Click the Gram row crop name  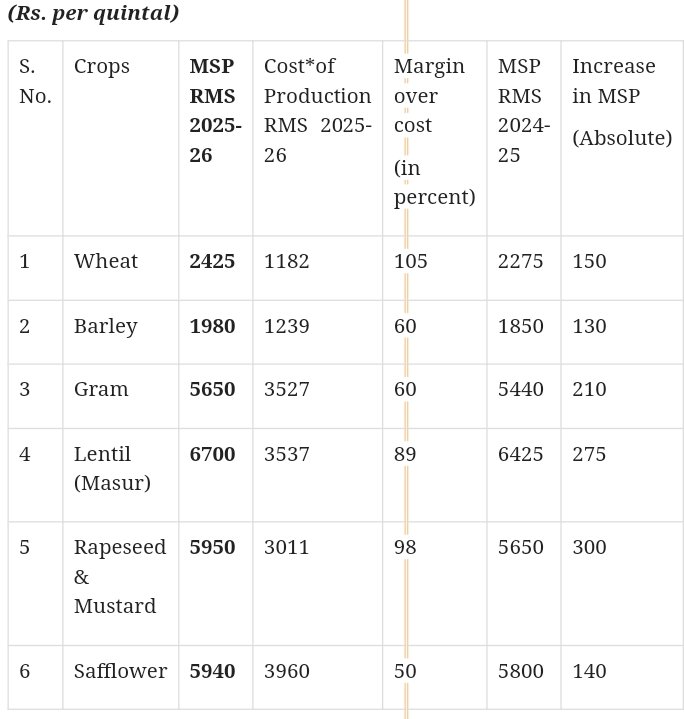point(101,389)
